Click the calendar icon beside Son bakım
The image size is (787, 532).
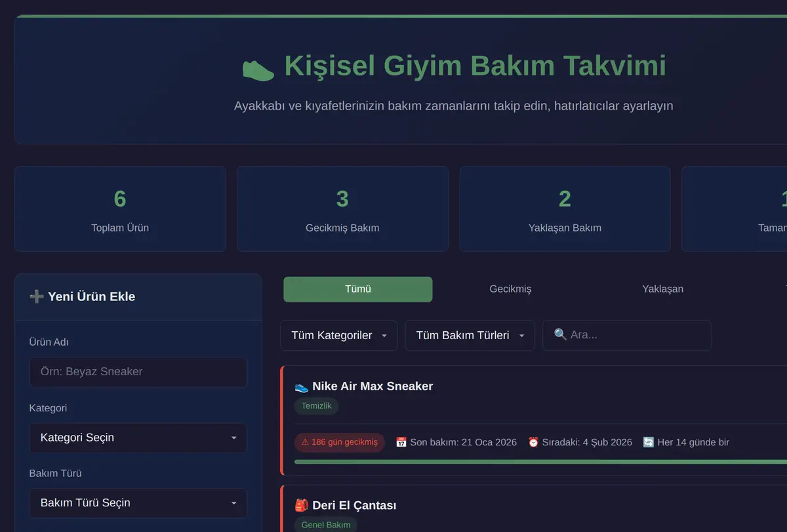401,442
